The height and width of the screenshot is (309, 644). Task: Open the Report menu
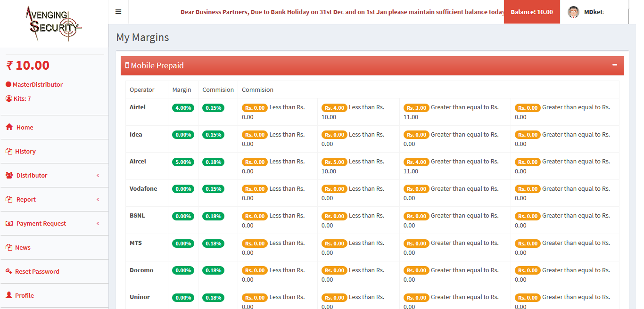click(x=54, y=199)
